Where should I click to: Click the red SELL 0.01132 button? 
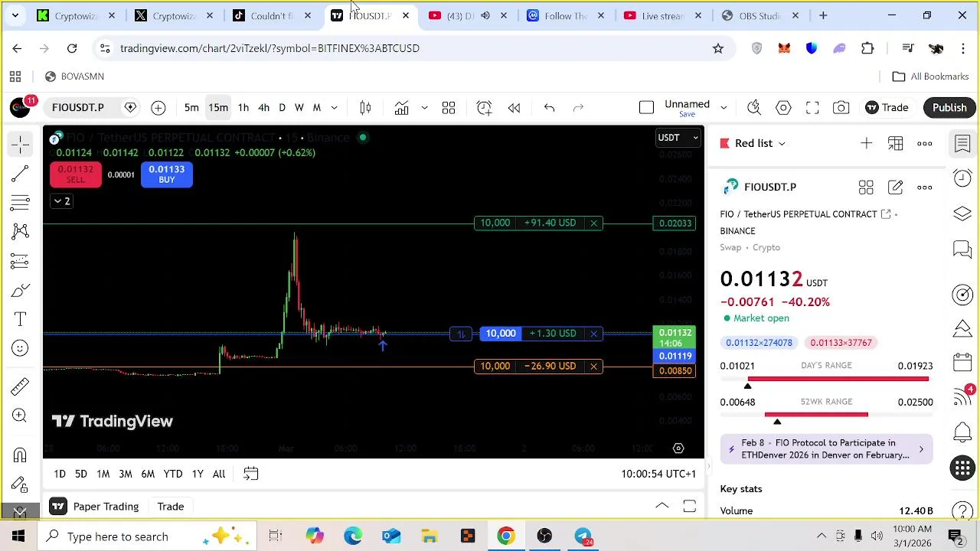pyautogui.click(x=75, y=175)
